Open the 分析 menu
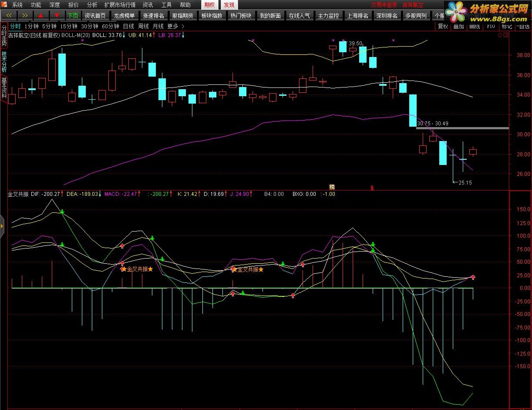Image resolution: width=532 pixels, height=410 pixels. point(92,5)
